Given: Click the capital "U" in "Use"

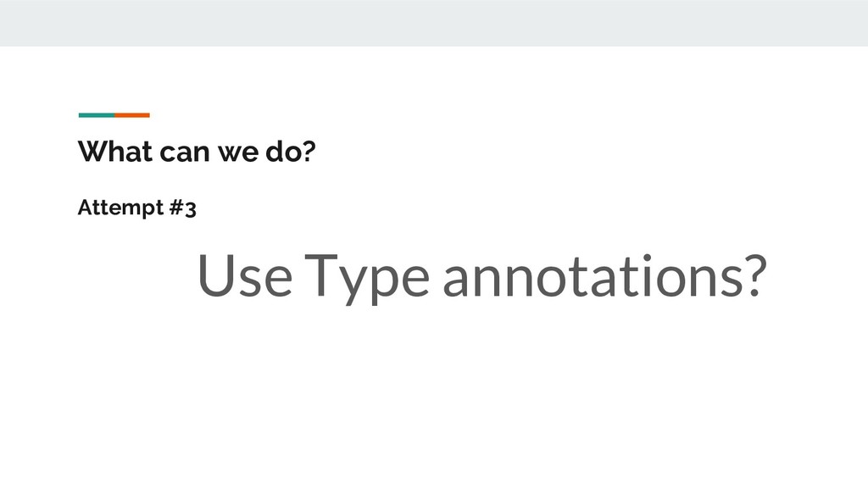Looking at the screenshot, I should (x=213, y=275).
